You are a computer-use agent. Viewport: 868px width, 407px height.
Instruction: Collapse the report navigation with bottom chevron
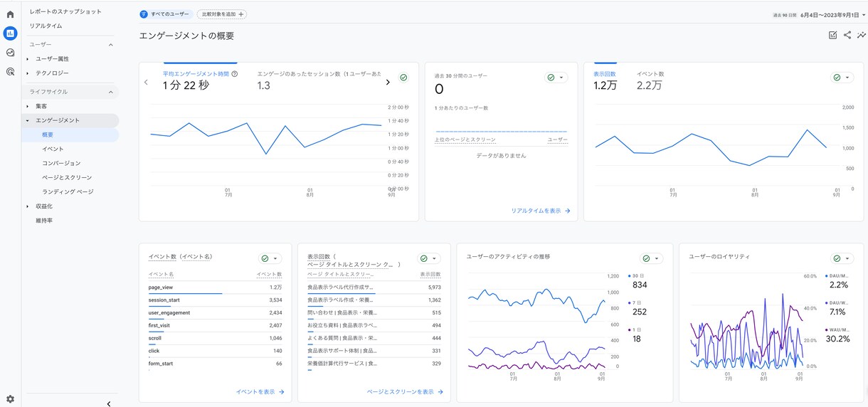click(108, 403)
